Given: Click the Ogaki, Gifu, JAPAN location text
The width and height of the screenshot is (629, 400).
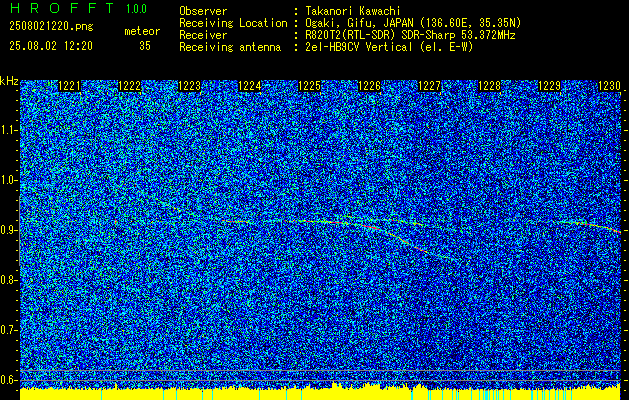Looking at the screenshot, I should (x=413, y=23).
